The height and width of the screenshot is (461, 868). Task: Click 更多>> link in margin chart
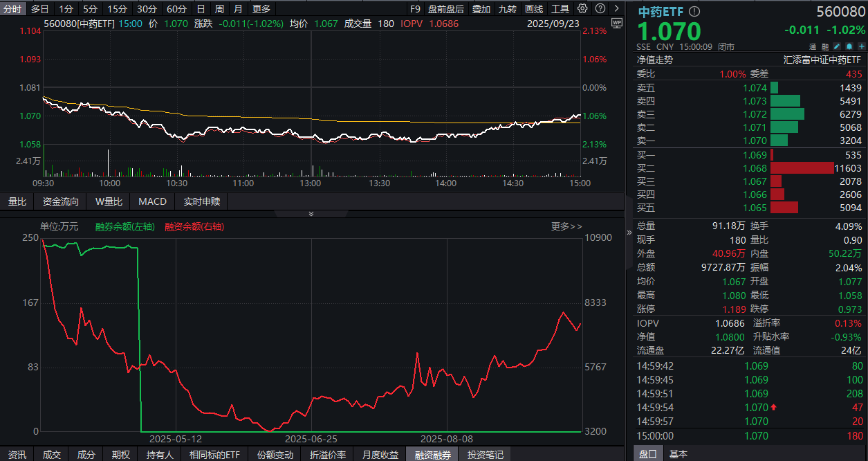coord(566,226)
